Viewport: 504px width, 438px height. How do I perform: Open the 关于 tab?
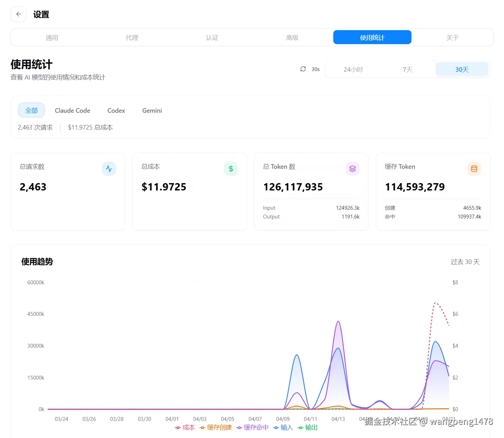[452, 37]
